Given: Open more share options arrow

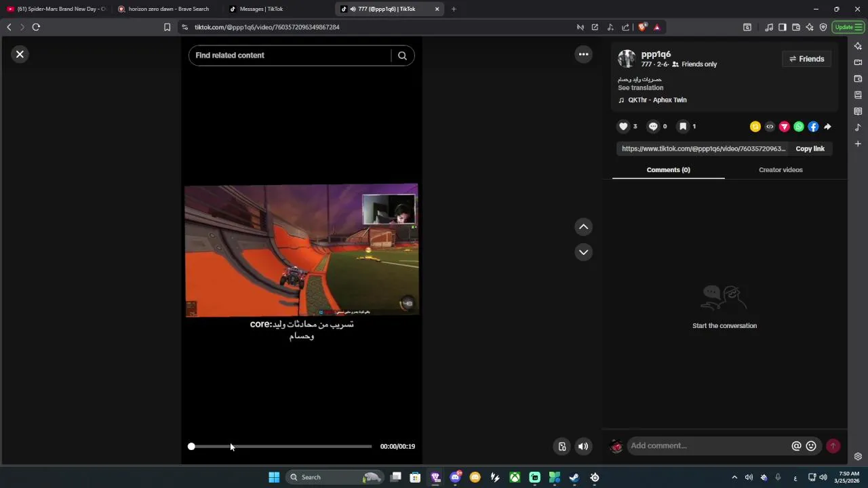Looking at the screenshot, I should click(x=827, y=127).
